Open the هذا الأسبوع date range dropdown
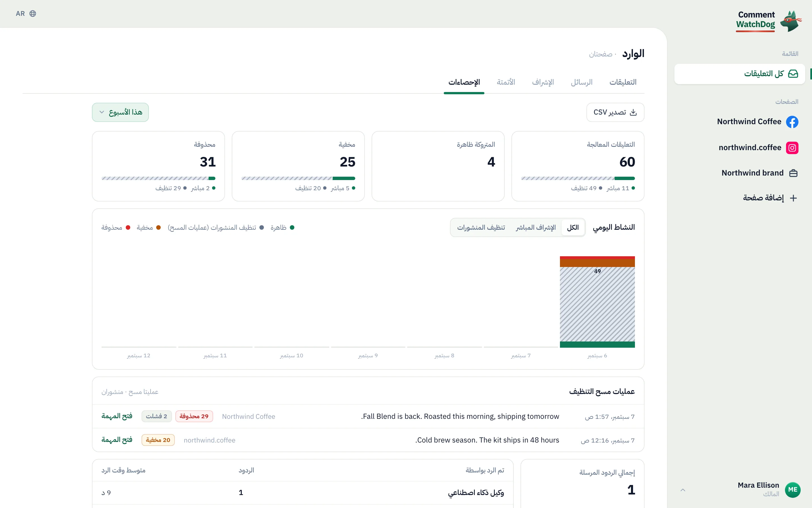 coord(120,112)
